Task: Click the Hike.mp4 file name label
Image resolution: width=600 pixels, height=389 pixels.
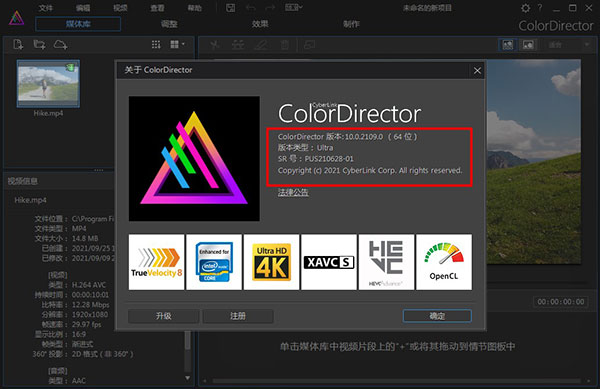Action: pos(48,113)
